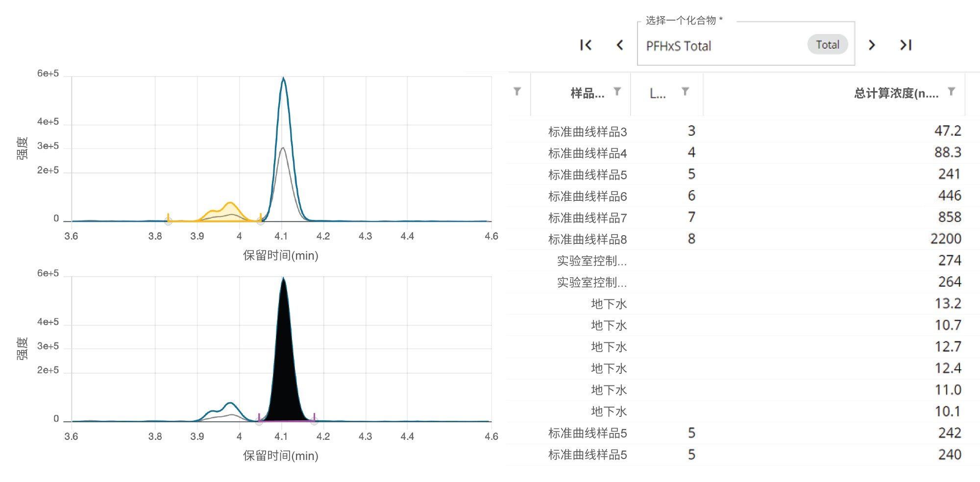Jump to the last compound
980x482 pixels.
[906, 45]
